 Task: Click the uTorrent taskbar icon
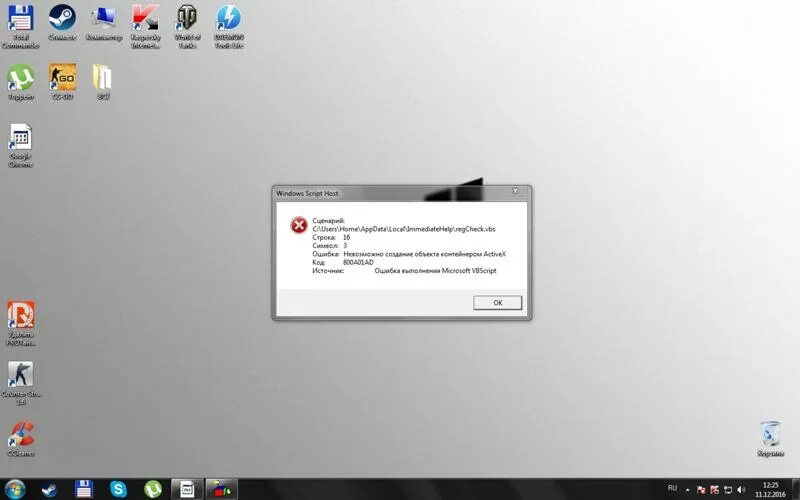153,489
